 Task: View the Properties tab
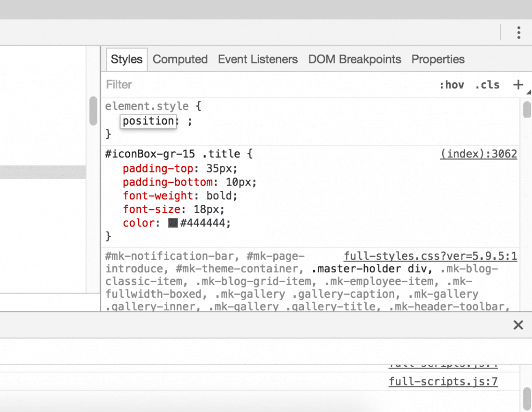437,59
